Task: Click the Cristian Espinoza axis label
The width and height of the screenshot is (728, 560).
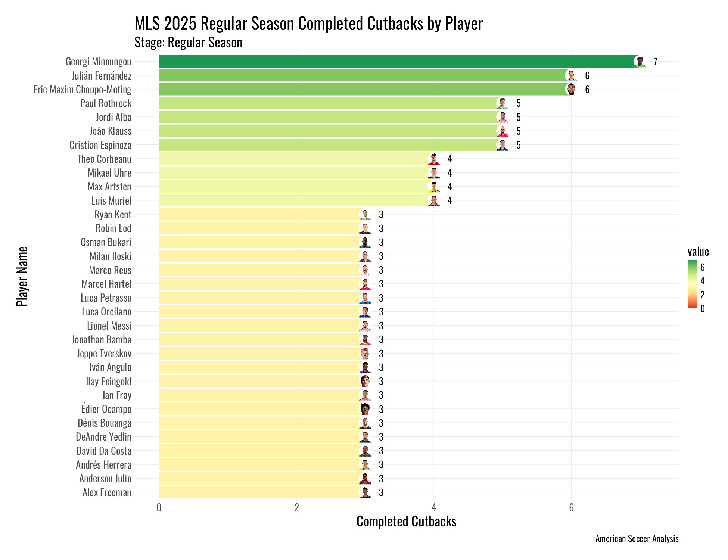Action: pos(100,145)
